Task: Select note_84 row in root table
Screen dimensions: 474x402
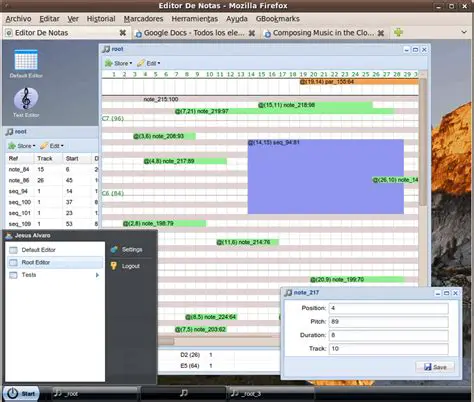Action: (52, 169)
